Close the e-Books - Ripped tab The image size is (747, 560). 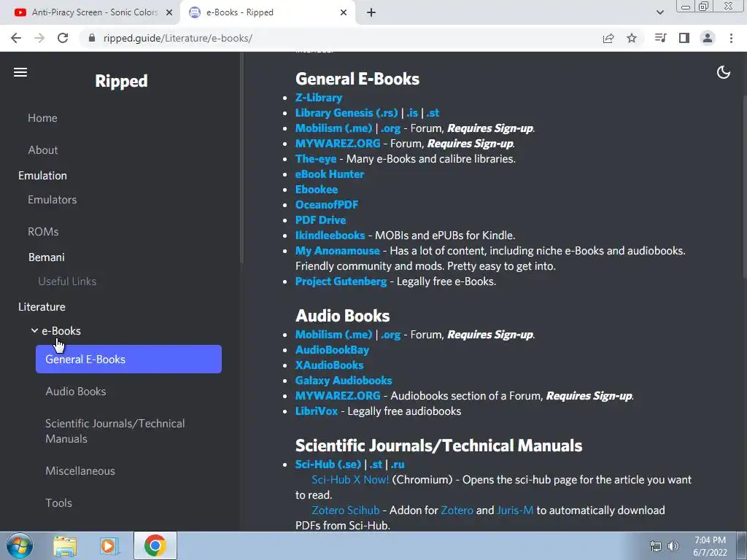click(344, 13)
